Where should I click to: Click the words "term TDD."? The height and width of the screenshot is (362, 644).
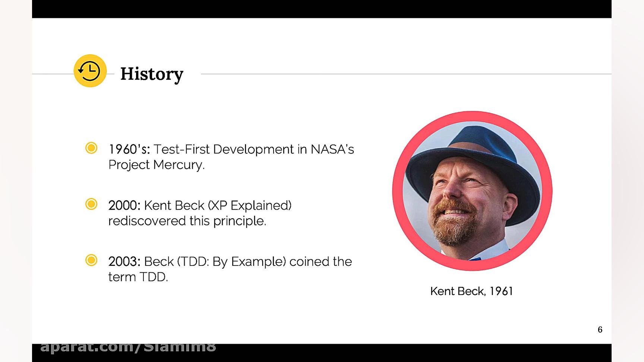(x=138, y=277)
